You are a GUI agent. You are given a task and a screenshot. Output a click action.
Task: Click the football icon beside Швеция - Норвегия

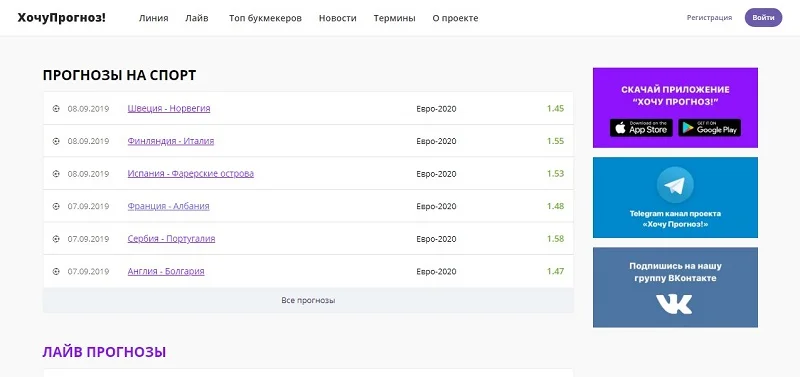point(56,109)
